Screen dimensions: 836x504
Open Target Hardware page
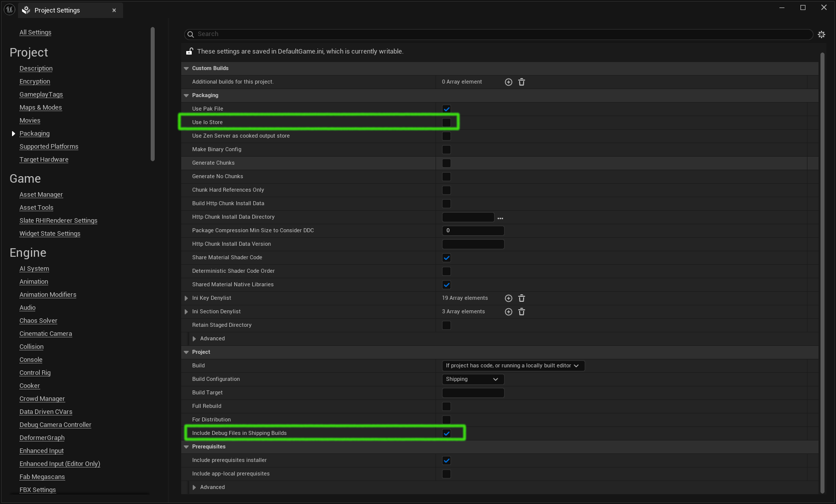coord(44,160)
